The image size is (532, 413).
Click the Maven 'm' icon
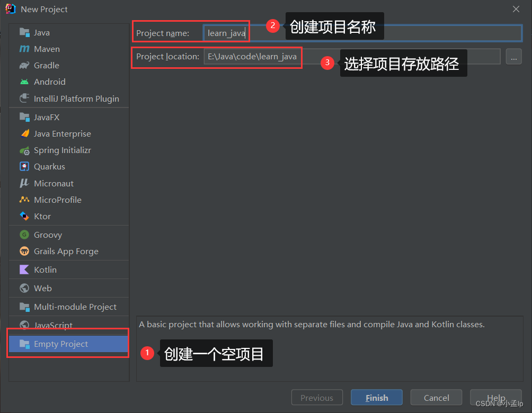(x=24, y=49)
